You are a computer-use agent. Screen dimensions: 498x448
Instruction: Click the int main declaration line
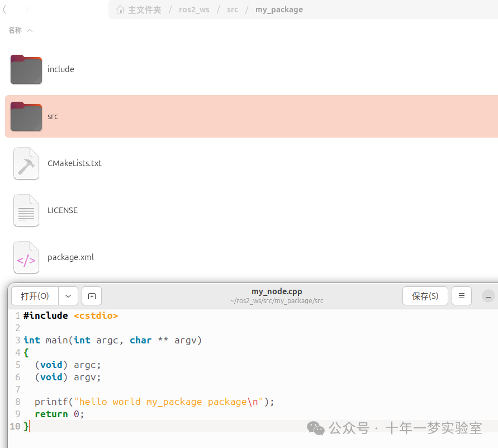112,340
